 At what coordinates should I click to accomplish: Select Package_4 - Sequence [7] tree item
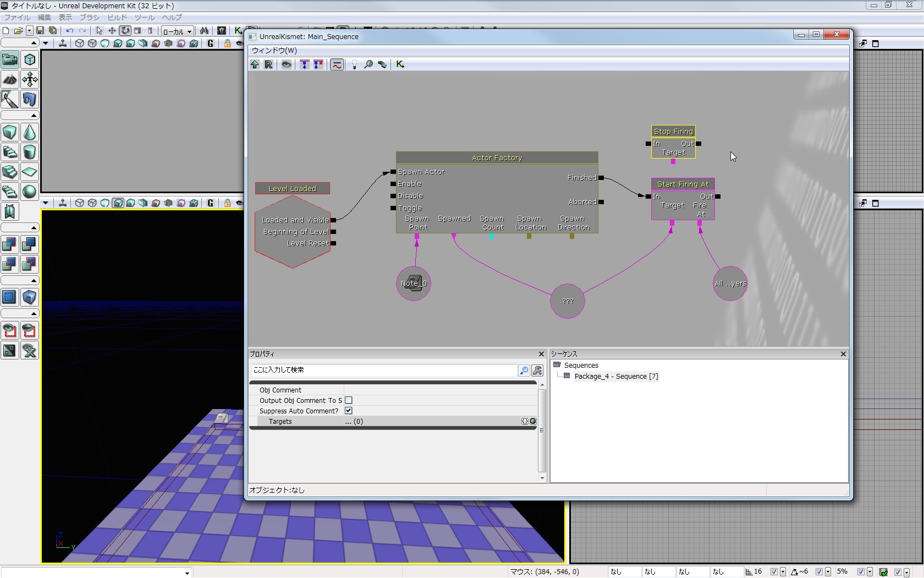click(615, 377)
